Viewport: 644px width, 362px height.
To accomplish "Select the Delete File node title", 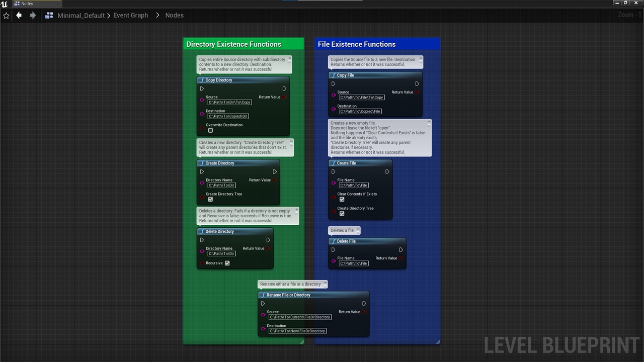I will pos(346,241).
